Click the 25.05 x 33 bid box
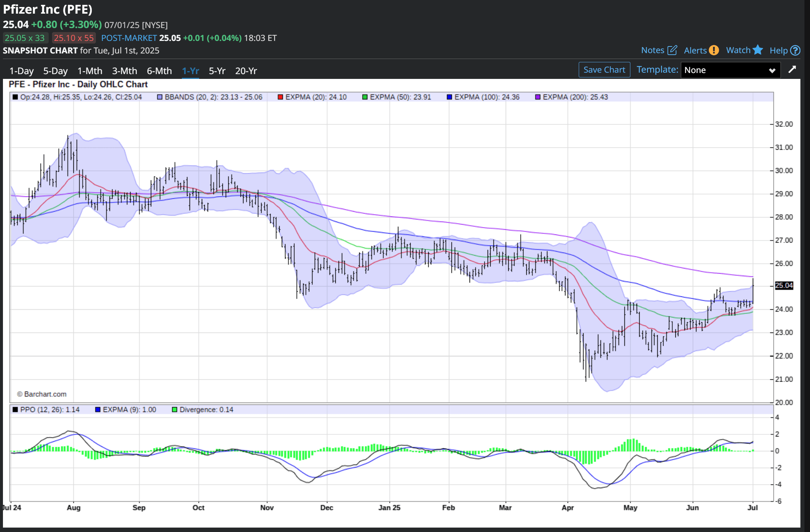 (25, 38)
